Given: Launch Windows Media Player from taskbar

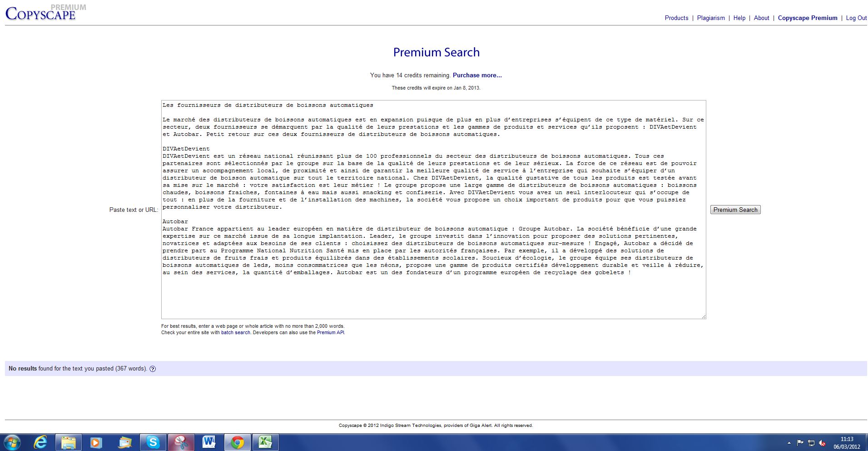Looking at the screenshot, I should point(96,442).
